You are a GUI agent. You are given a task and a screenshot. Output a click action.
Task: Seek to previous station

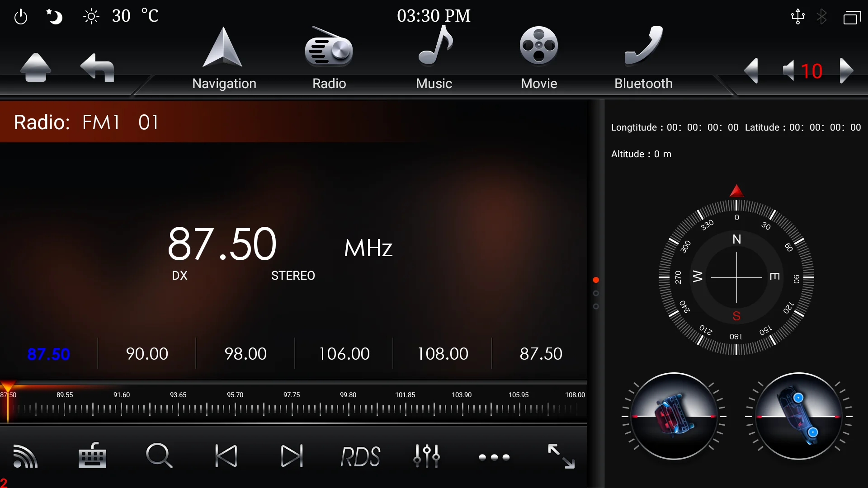(x=226, y=456)
